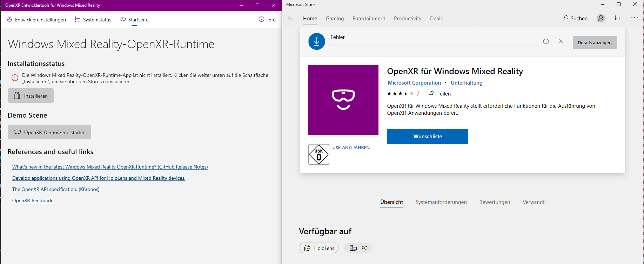
Task: Click Suchen search in Microsoft Store
Action: pos(575,18)
